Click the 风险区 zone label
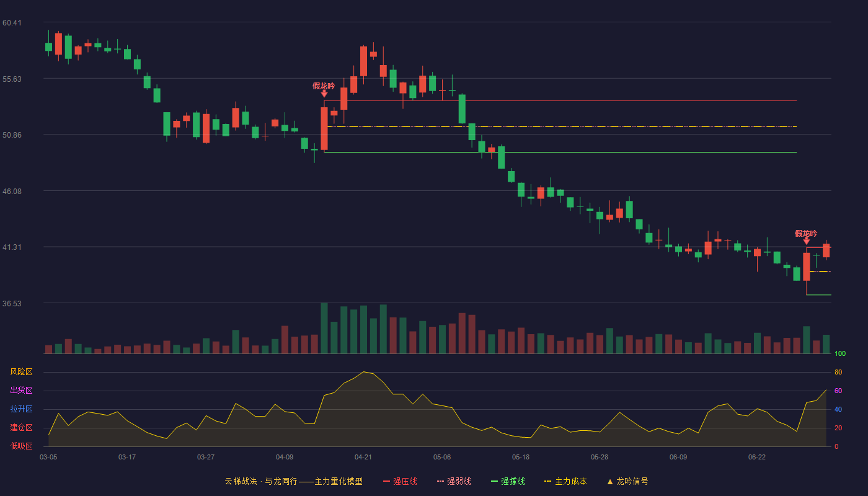 click(21, 372)
